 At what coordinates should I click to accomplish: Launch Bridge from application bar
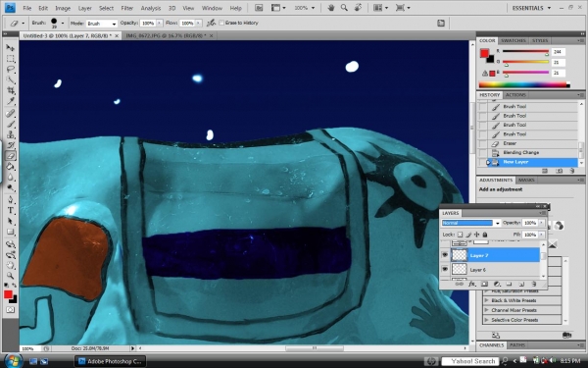click(259, 8)
